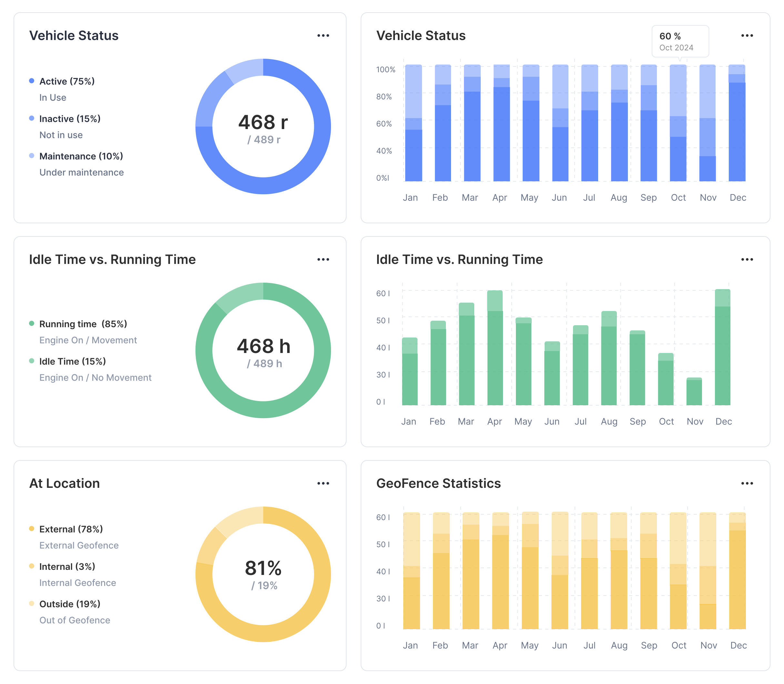Open more options on GeoFence Statistics card
Image resolution: width=784 pixels, height=684 pixels.
coord(747,483)
